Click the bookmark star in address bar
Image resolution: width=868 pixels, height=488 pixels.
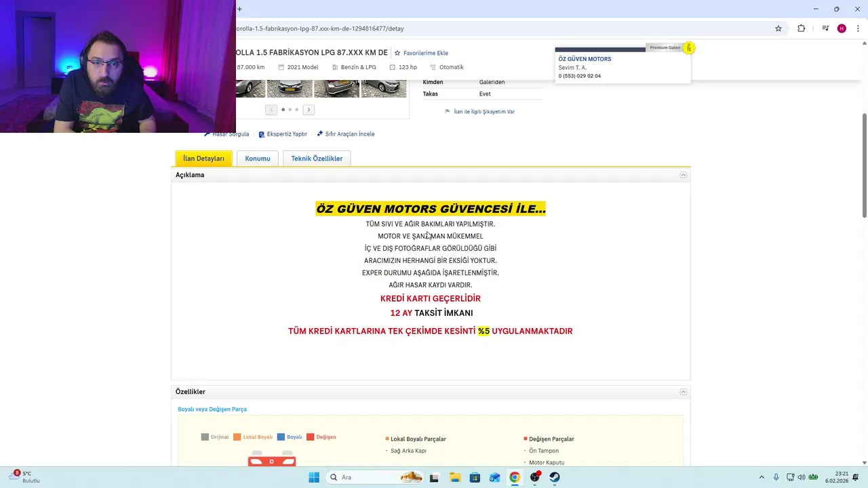[x=778, y=28]
